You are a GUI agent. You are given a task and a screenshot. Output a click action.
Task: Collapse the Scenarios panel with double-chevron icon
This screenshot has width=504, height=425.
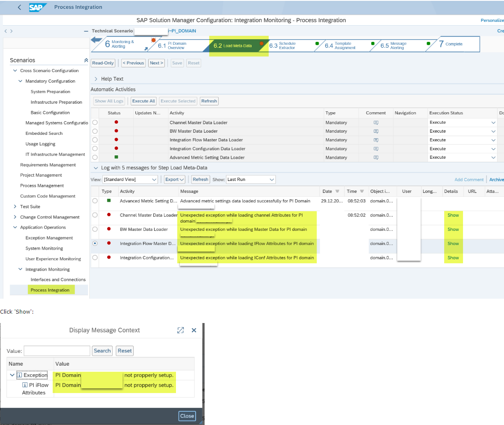click(x=86, y=60)
